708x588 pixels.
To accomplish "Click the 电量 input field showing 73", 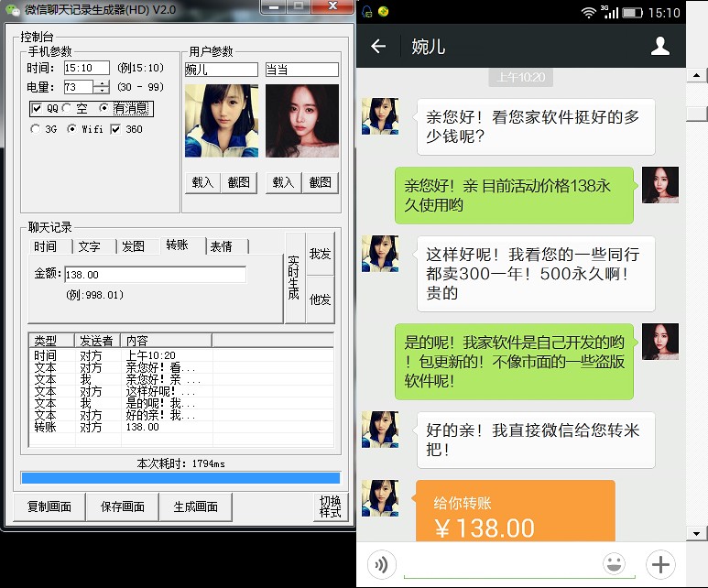I will click(x=79, y=87).
